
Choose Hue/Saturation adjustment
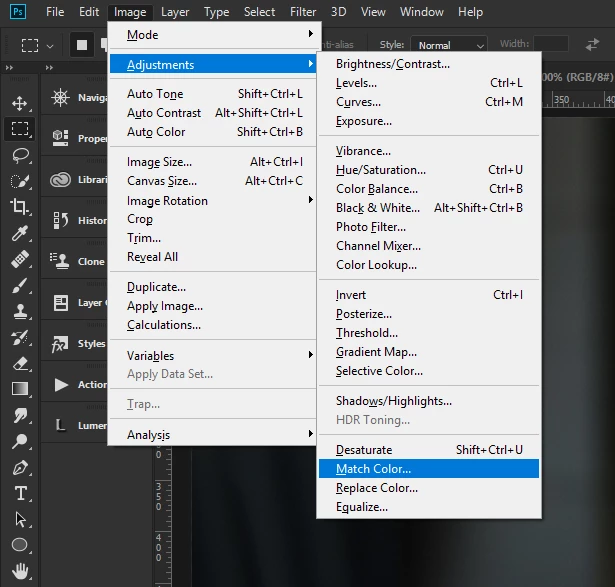point(429,170)
